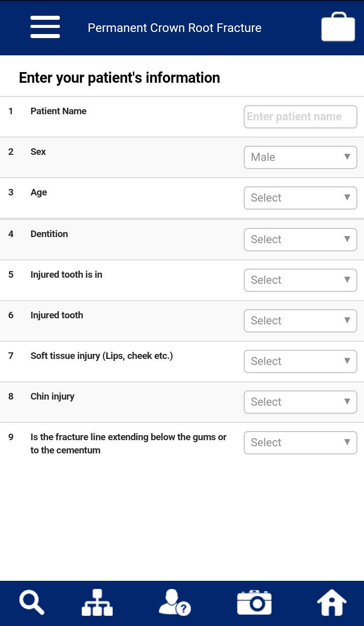Tap the Patient Name label

pyautogui.click(x=58, y=111)
